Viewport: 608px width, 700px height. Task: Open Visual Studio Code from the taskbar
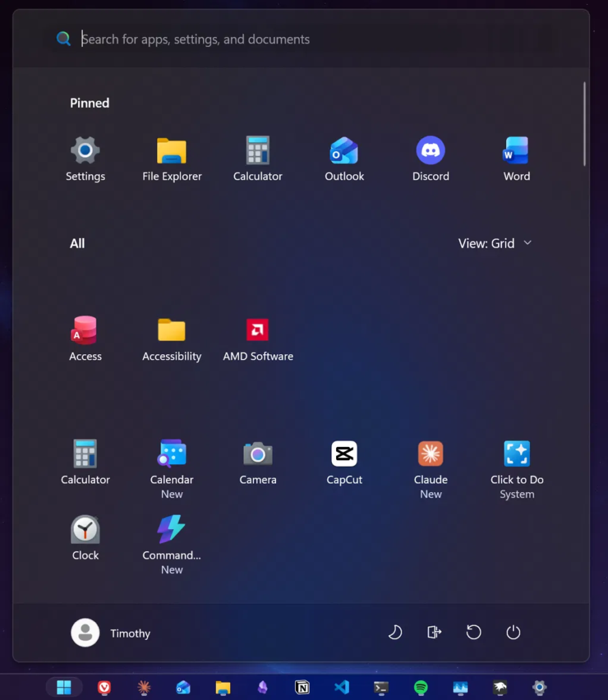pyautogui.click(x=342, y=688)
